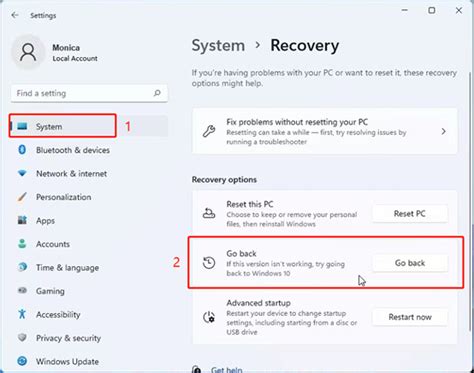Screen dimensions: 474x373
Task: Open Accessibility settings
Action: [x=89, y=314]
